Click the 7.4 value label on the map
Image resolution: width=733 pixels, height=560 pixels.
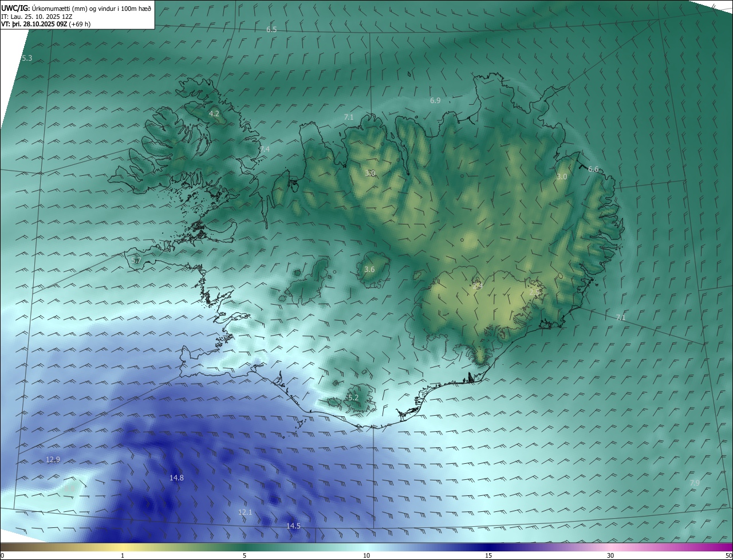click(265, 149)
